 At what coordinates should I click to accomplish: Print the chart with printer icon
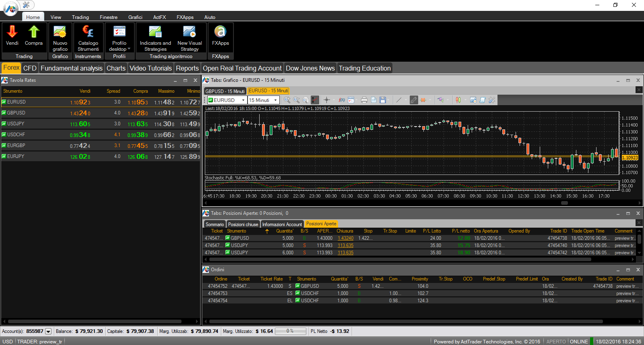pyautogui.click(x=364, y=100)
